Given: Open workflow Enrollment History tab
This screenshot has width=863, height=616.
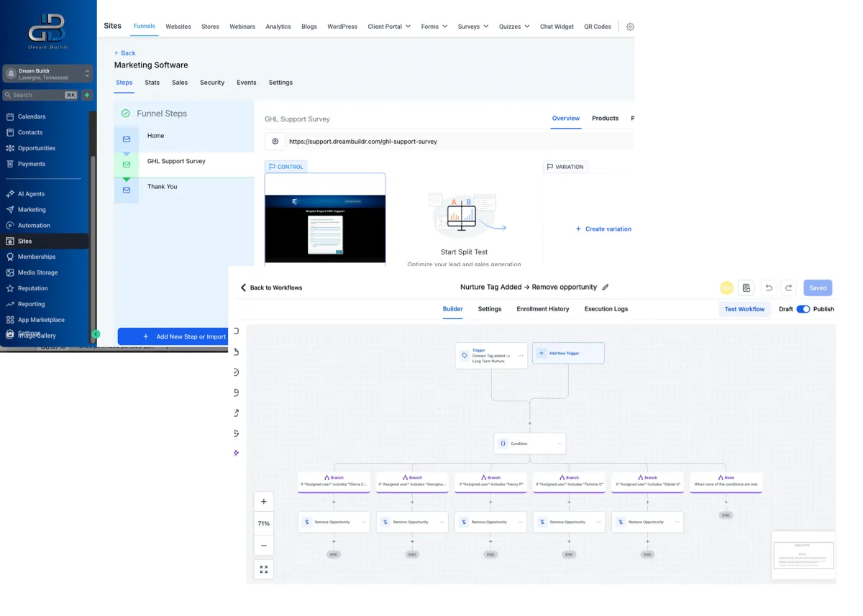Looking at the screenshot, I should click(543, 309).
